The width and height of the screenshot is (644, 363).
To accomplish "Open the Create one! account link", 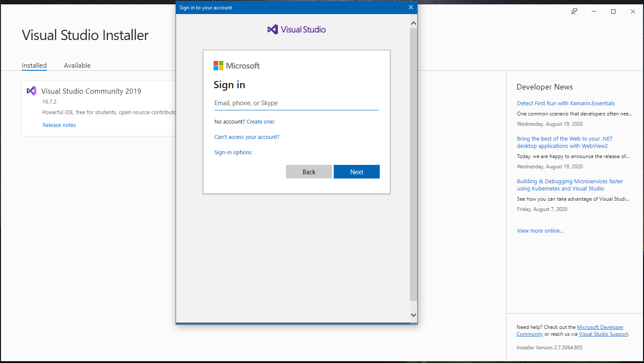I will coord(260,121).
